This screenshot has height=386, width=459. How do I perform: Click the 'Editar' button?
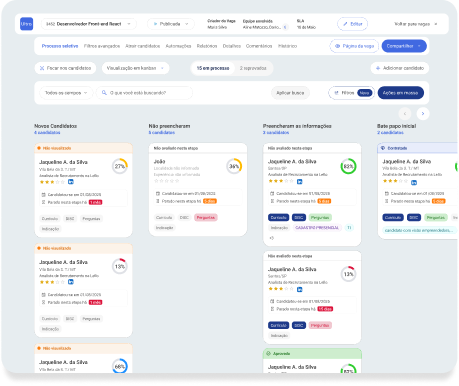tap(353, 24)
